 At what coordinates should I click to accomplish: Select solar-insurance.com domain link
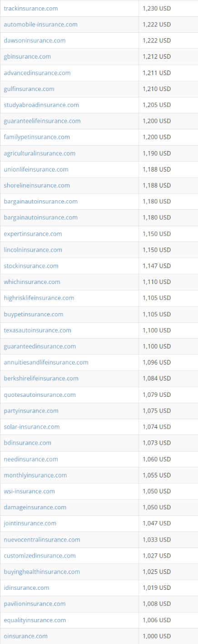[31, 426]
